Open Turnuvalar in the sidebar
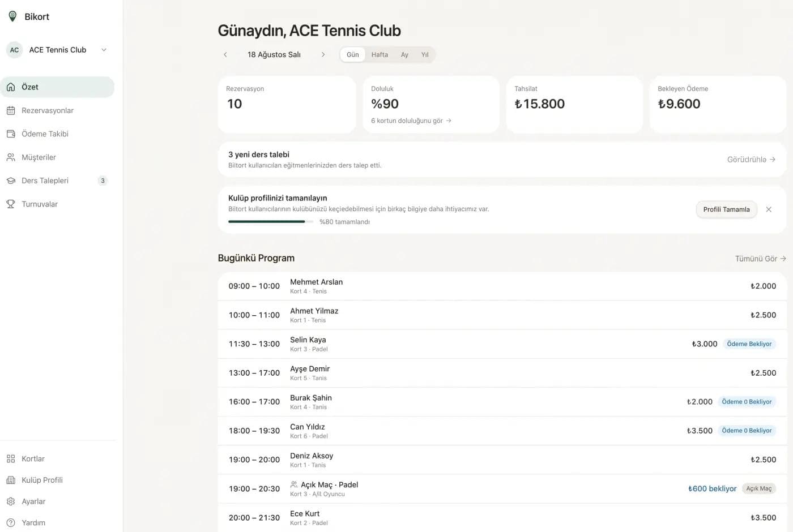Viewport: 793px width, 532px height. point(57,204)
